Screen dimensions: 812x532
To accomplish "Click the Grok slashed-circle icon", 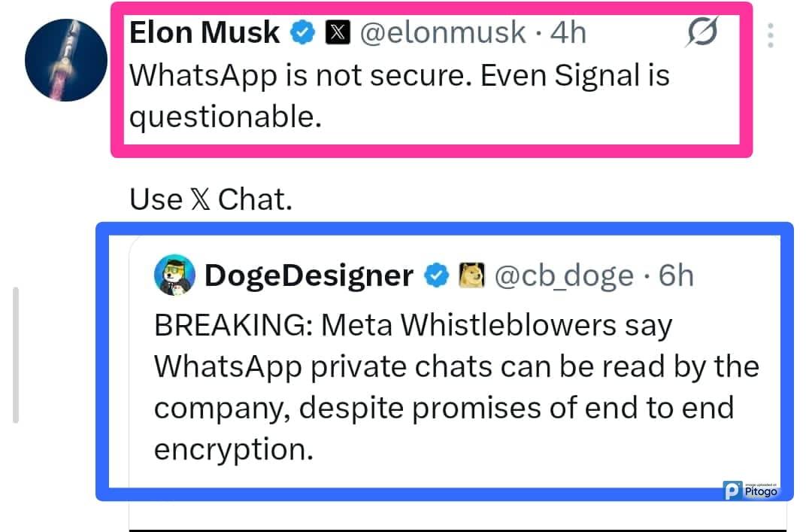I will click(x=701, y=33).
